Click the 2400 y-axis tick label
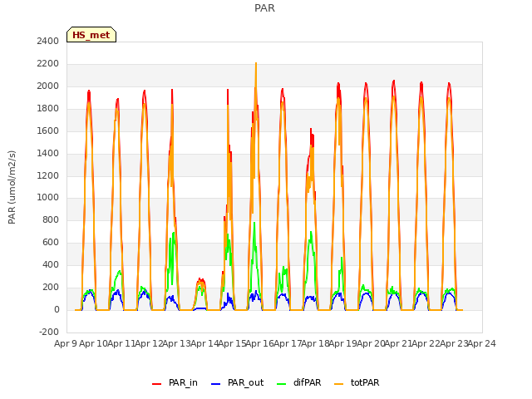The height and width of the screenshot is (399, 532). pyautogui.click(x=48, y=41)
